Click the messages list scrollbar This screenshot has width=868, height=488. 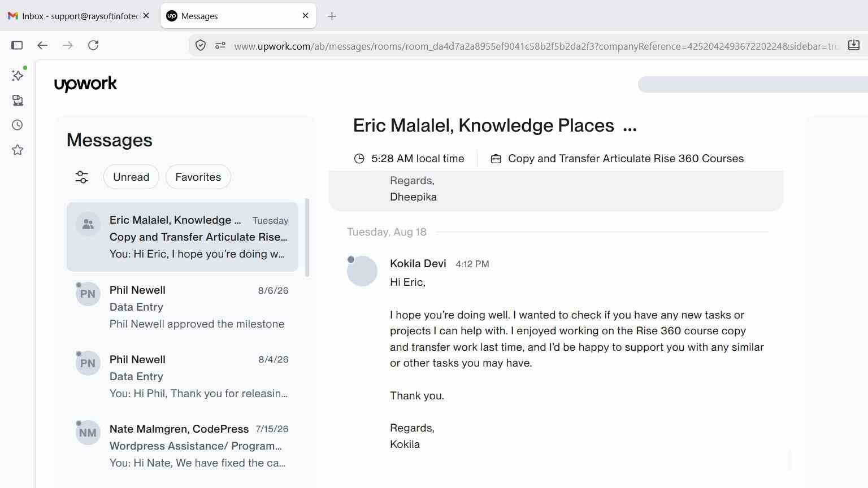(x=307, y=237)
